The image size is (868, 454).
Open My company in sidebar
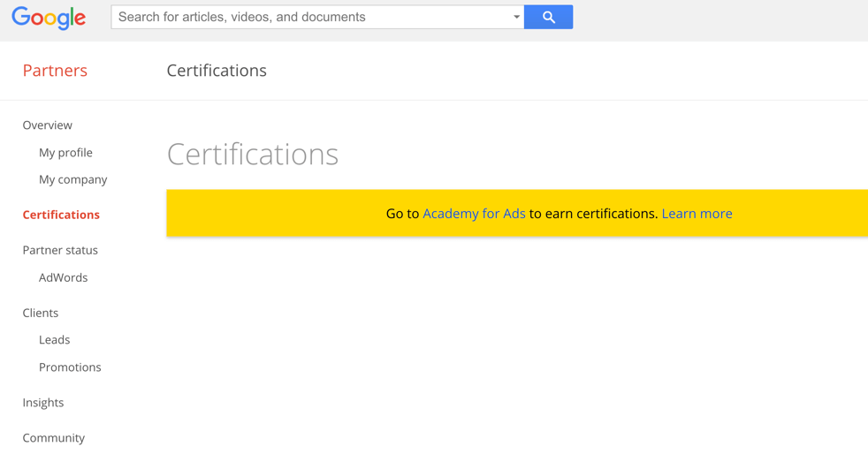(73, 179)
